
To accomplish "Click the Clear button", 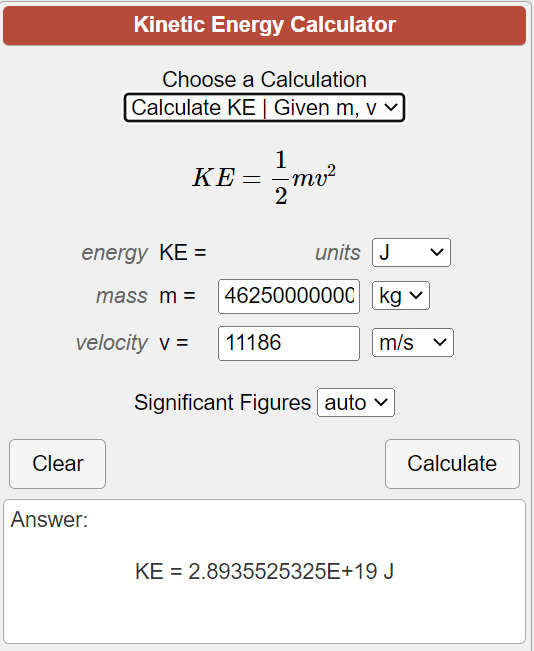I will [x=57, y=464].
